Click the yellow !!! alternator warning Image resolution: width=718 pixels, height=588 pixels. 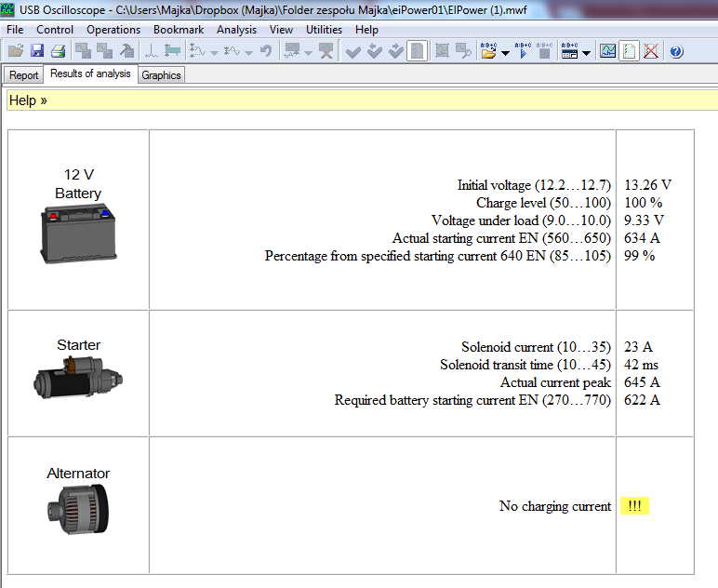pos(634,506)
